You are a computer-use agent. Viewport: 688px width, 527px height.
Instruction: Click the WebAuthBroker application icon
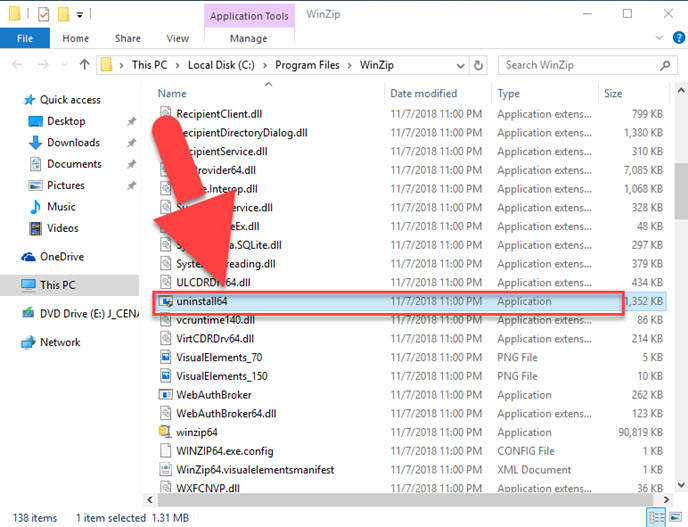pyautogui.click(x=165, y=395)
